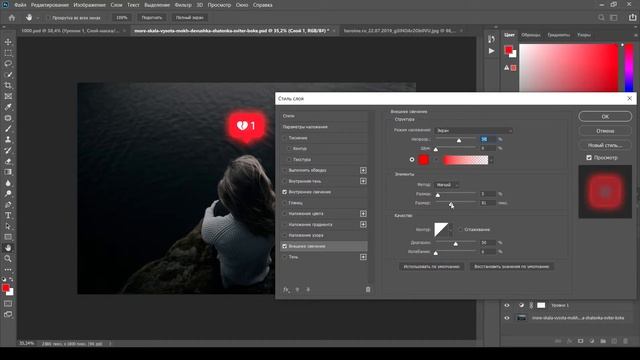Click OK in Layer Style dialog
The image size is (640, 360).
click(605, 116)
